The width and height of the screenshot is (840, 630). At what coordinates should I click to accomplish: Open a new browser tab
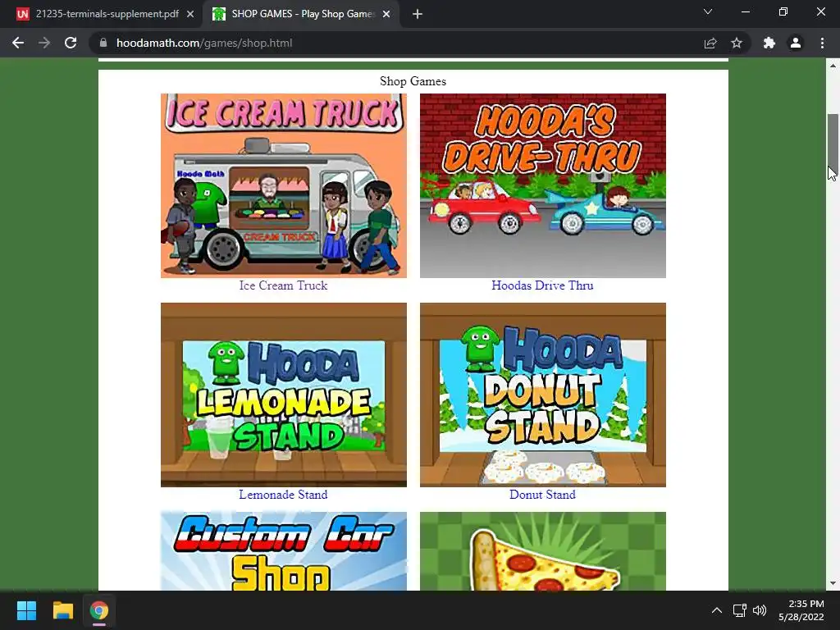click(418, 14)
